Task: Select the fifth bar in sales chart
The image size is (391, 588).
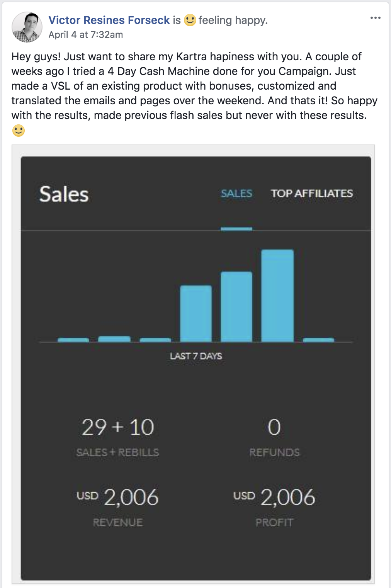Action: coord(236,307)
